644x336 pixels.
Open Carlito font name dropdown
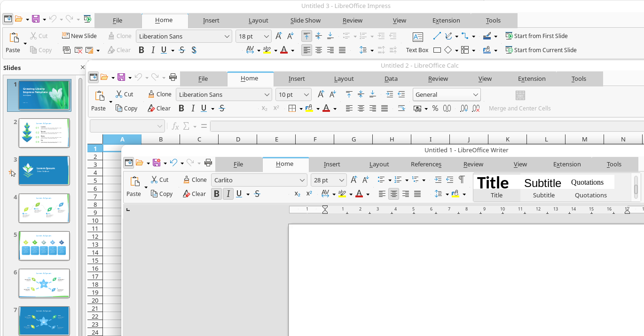302,180
